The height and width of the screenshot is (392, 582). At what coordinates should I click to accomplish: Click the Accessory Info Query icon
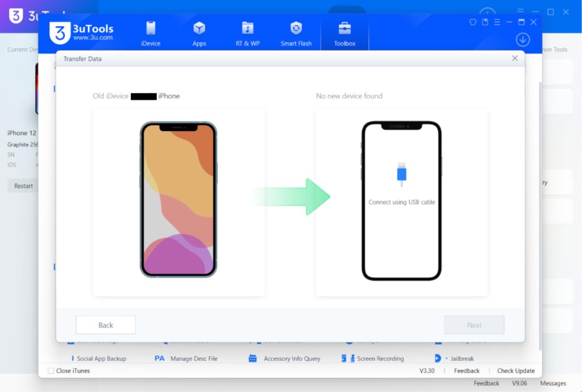[252, 358]
